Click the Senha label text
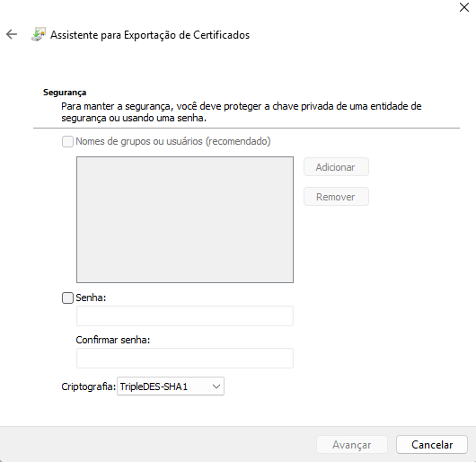Viewport: 476px width, 462px height. pyautogui.click(x=91, y=298)
